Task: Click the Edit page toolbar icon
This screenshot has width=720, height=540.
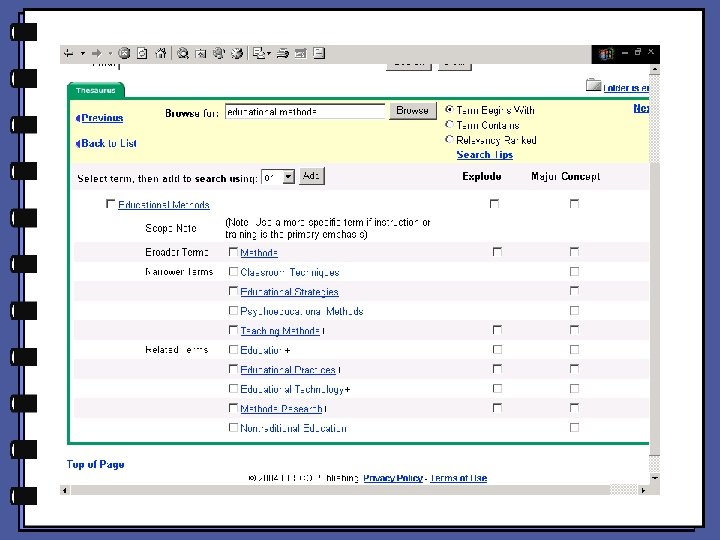Action: tap(301, 53)
